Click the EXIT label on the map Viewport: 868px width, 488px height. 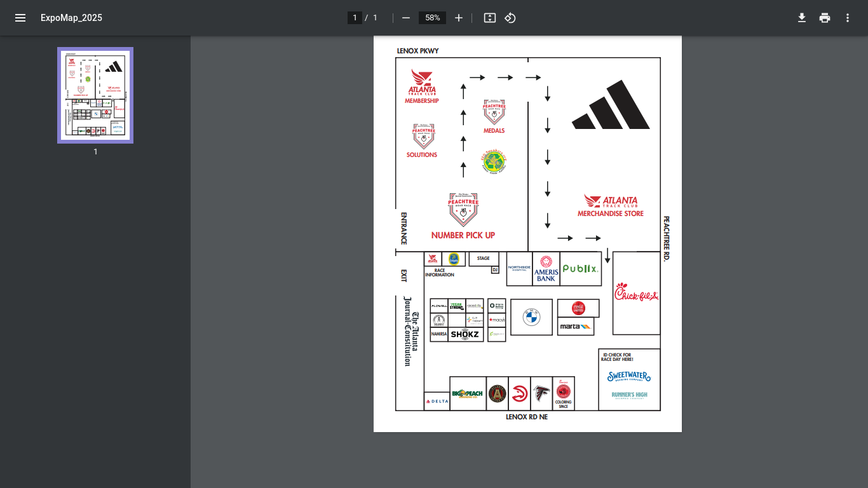click(403, 276)
